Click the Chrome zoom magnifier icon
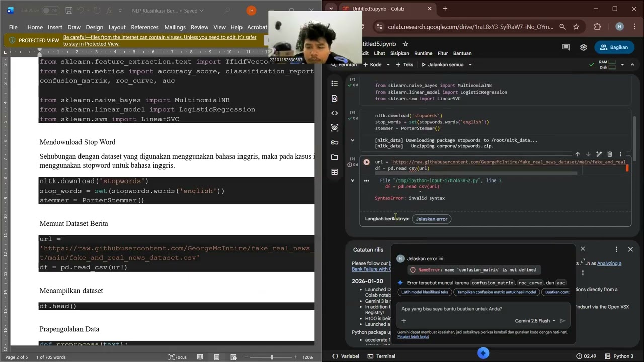The image size is (644, 362). 562,27
